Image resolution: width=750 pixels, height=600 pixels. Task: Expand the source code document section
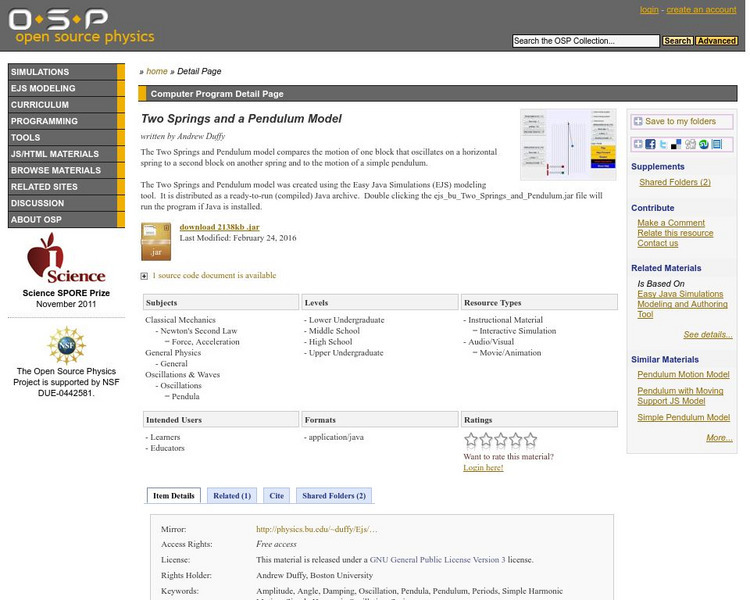pyautogui.click(x=144, y=276)
